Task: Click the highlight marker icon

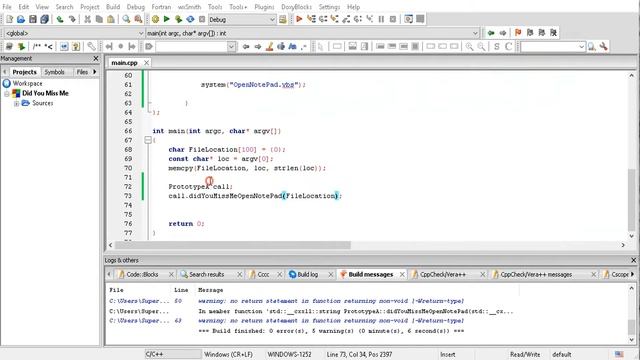Action: (269, 47)
